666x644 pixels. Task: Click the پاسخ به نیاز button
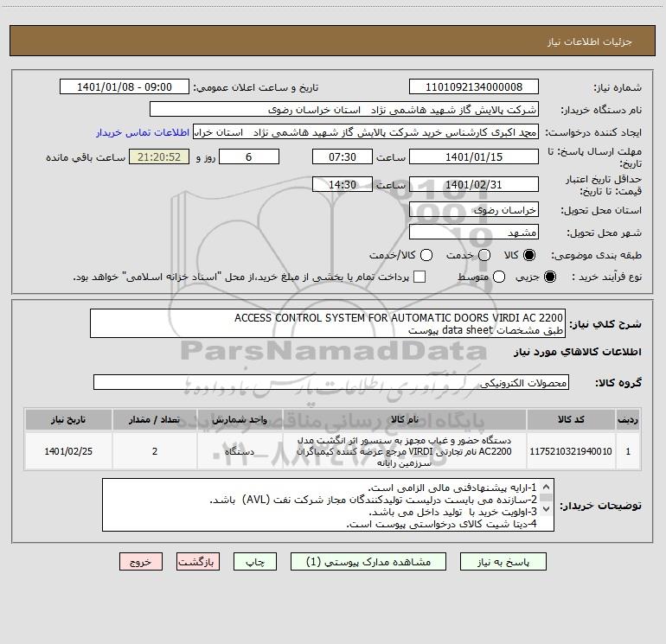pyautogui.click(x=503, y=562)
